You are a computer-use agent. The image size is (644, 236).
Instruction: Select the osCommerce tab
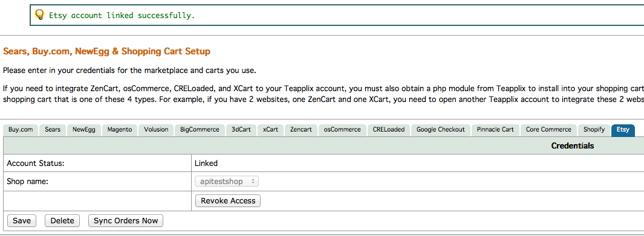[342, 130]
